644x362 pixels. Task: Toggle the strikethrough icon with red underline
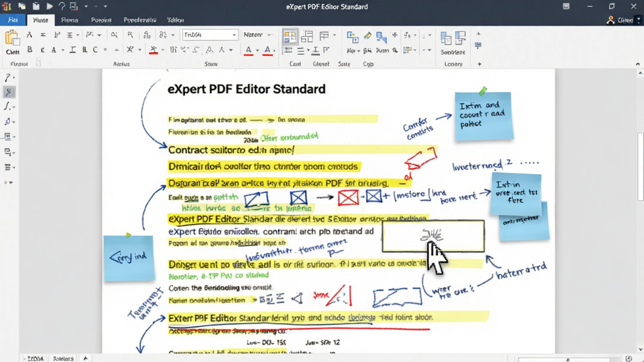(x=153, y=50)
